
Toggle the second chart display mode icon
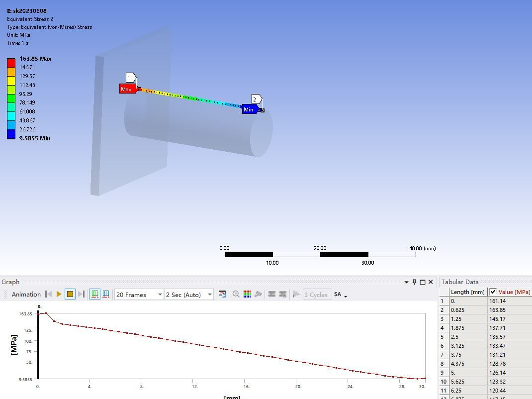106,294
